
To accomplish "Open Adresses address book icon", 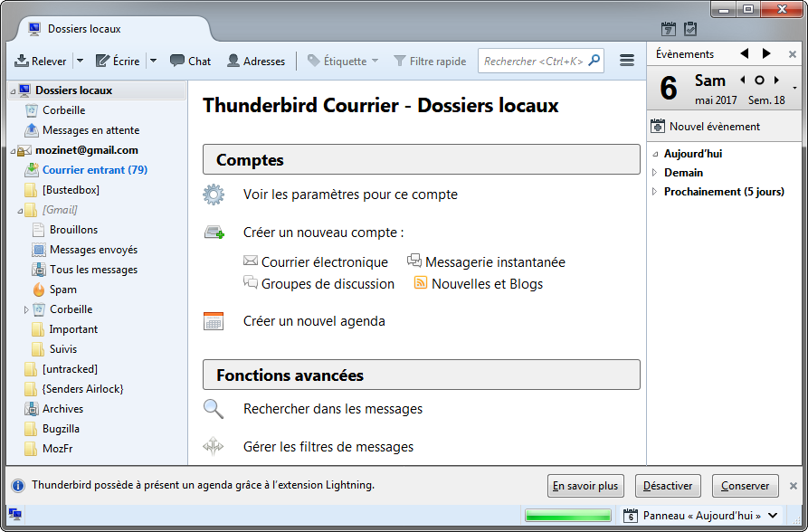I will [x=233, y=61].
